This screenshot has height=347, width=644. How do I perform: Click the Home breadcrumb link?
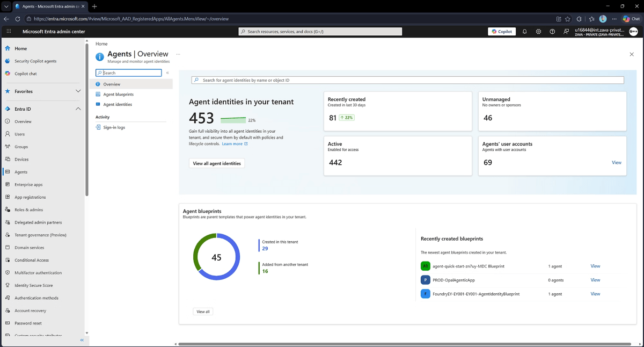click(x=101, y=44)
